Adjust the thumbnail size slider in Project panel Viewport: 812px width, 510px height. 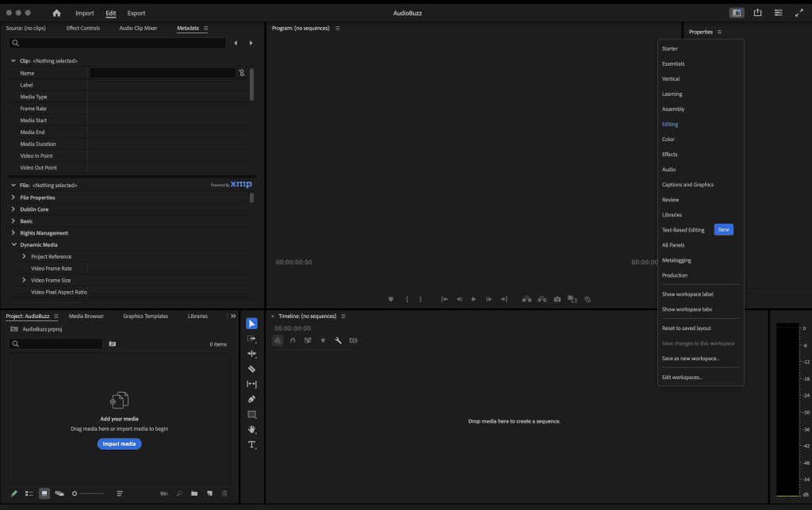[x=89, y=493]
